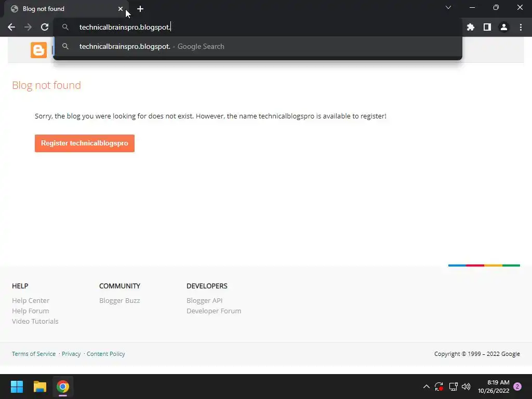Open the notification badge showing 2
This screenshot has width=532, height=399.
pos(517,387)
